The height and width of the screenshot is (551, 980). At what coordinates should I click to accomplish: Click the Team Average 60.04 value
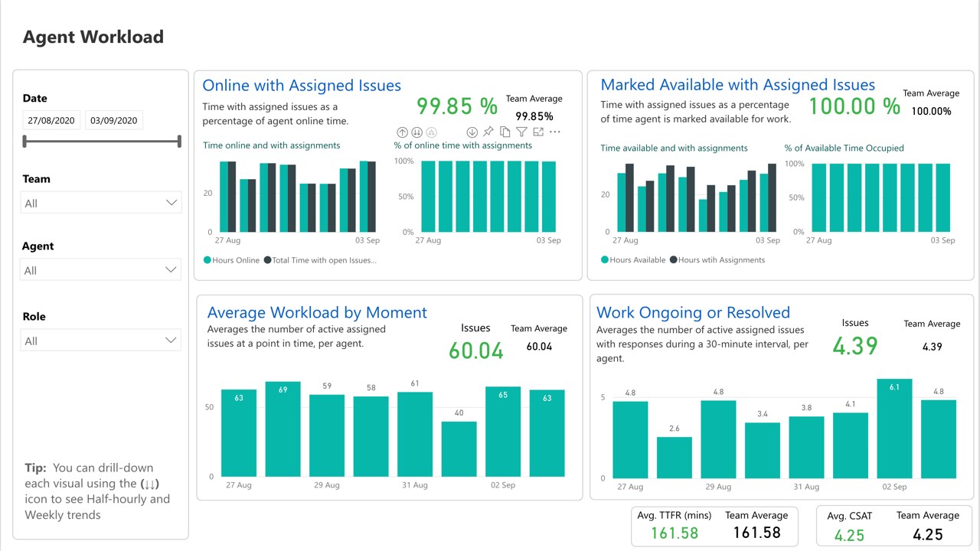[539, 347]
